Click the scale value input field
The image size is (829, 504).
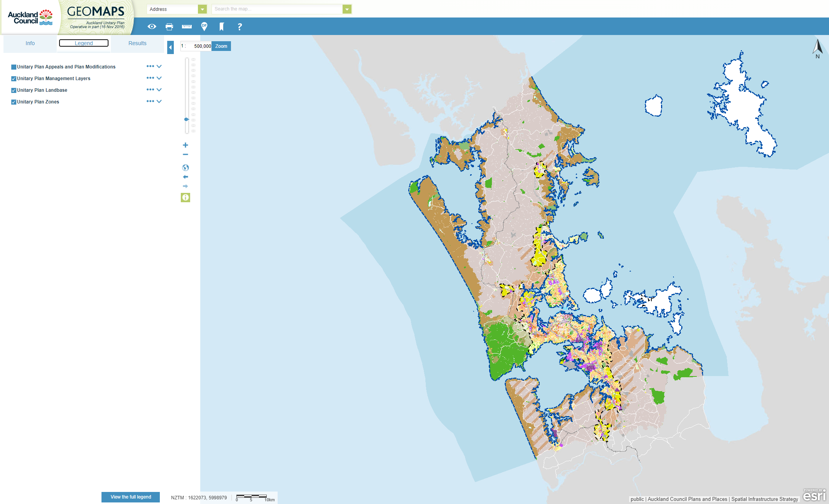coord(196,46)
